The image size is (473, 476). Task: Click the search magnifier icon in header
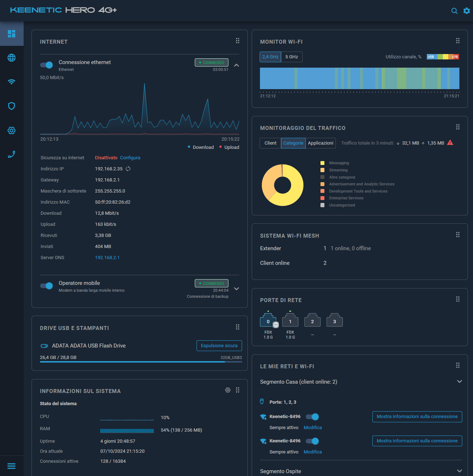454,11
